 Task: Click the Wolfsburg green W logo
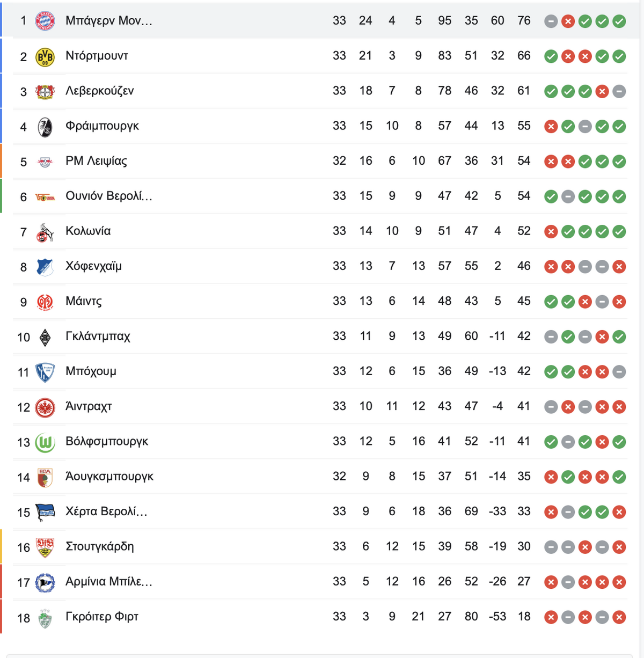coord(45,442)
